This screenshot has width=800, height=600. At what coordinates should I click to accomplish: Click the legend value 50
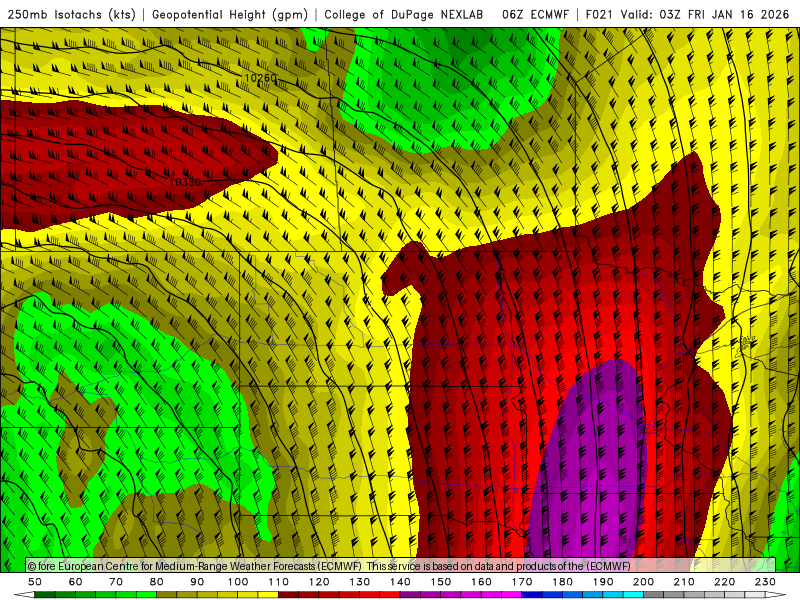coord(35,582)
